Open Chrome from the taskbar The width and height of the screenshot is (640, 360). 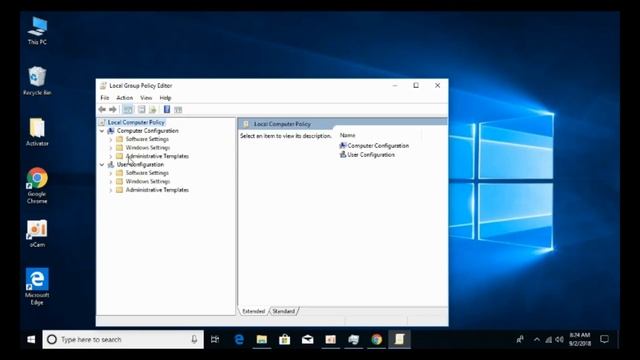[376, 339]
